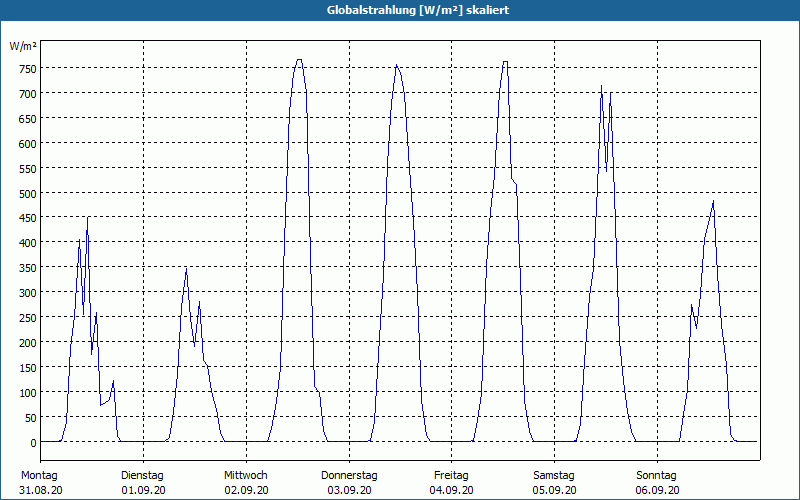The image size is (800, 500).
Task: Click the chart title 'Globalstrahlung [W/m²] skaliert'
Action: 418,10
